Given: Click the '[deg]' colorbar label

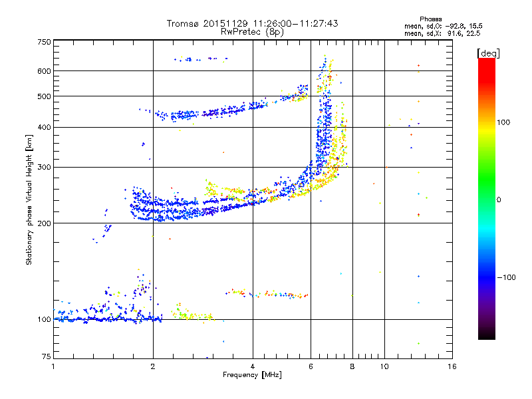Looking at the screenshot, I should point(488,53).
